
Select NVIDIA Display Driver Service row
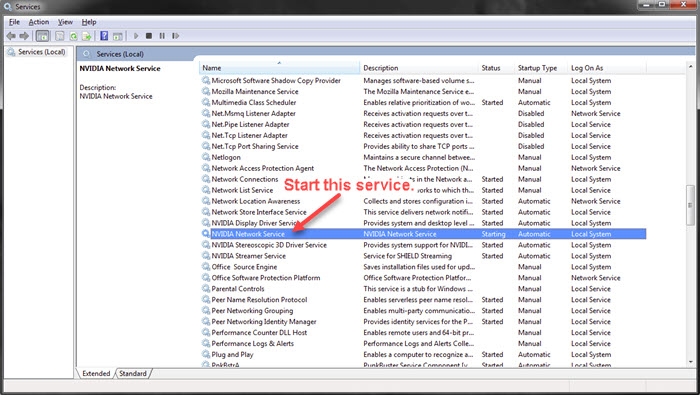coord(254,223)
